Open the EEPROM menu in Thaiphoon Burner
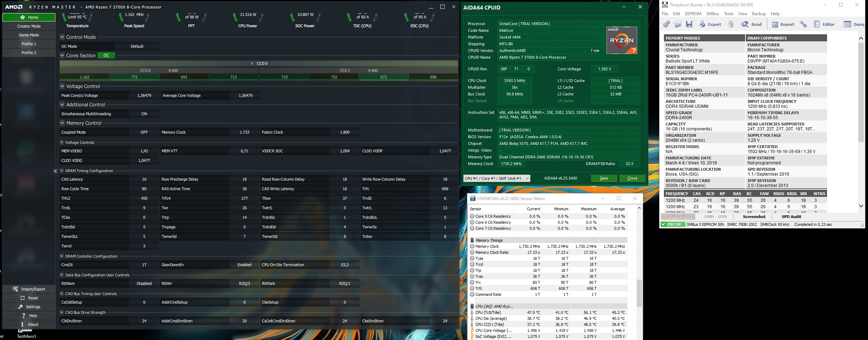The height and width of the screenshot is (340, 868). pos(693,14)
